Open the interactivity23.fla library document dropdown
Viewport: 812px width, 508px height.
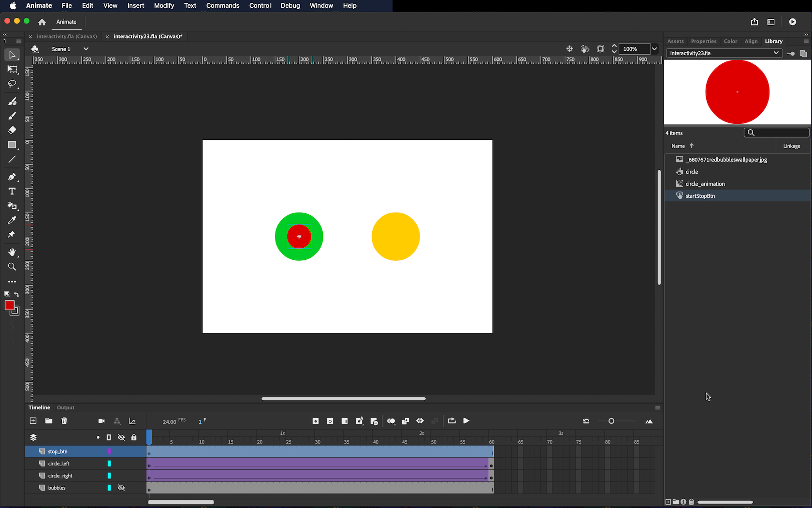776,53
